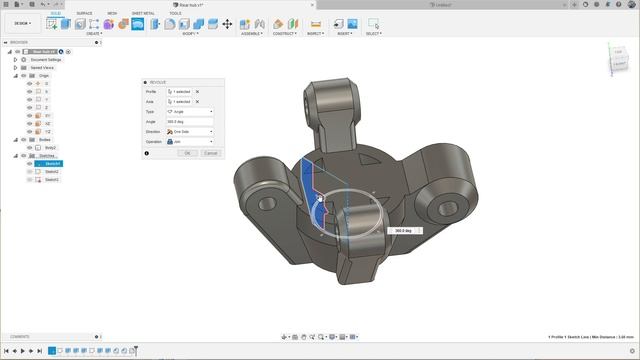Screen dimensions: 640x360
Task: Click the timeline end marker
Action: (x=136, y=350)
